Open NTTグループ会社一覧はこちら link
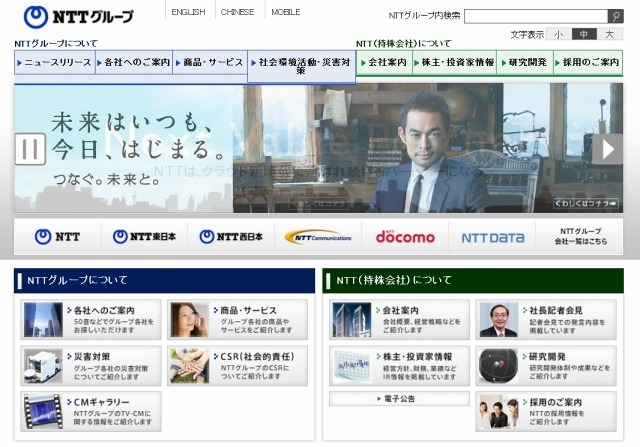The height and width of the screenshot is (447, 640). [x=580, y=236]
